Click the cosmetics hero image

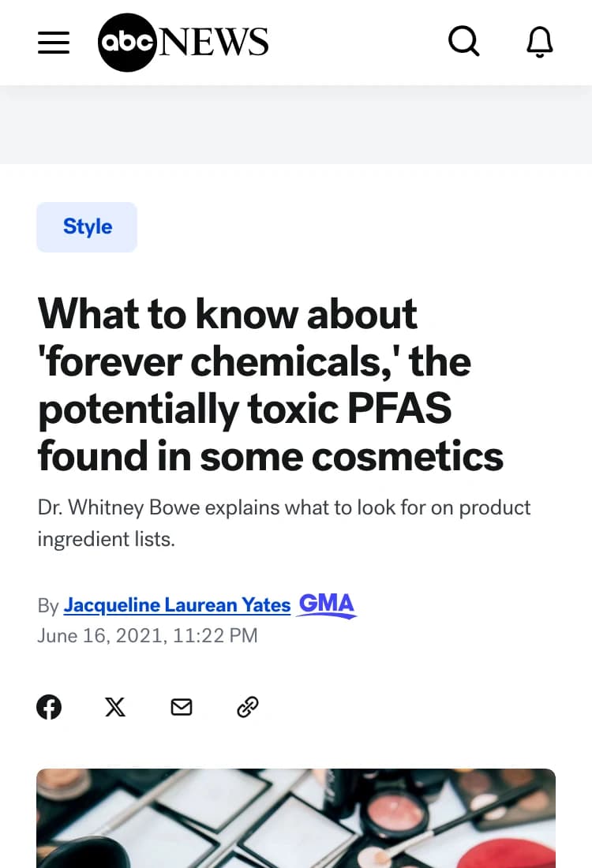pyautogui.click(x=296, y=818)
